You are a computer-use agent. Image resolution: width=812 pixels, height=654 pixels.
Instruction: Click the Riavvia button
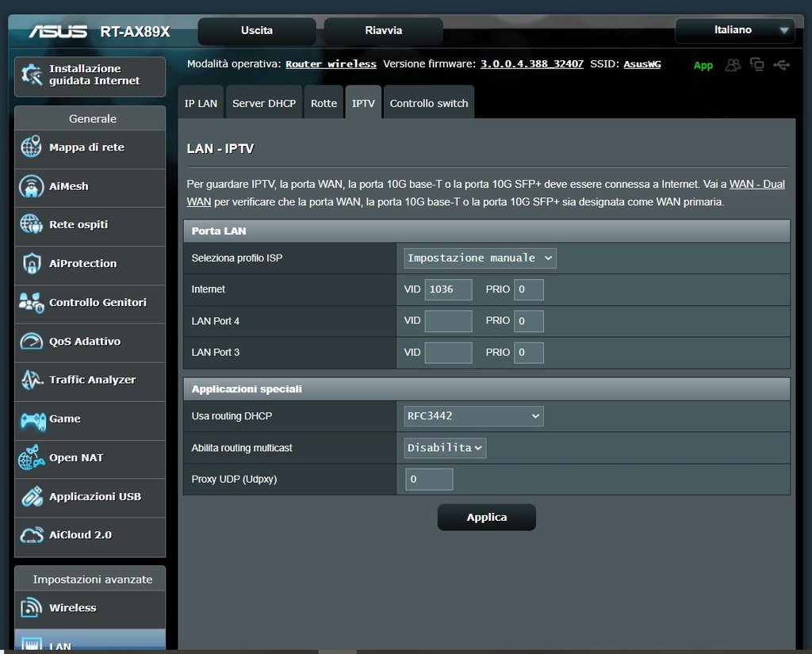[x=384, y=31]
